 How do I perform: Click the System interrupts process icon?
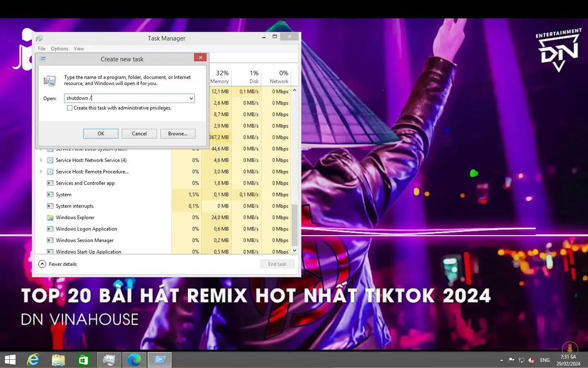pos(50,206)
